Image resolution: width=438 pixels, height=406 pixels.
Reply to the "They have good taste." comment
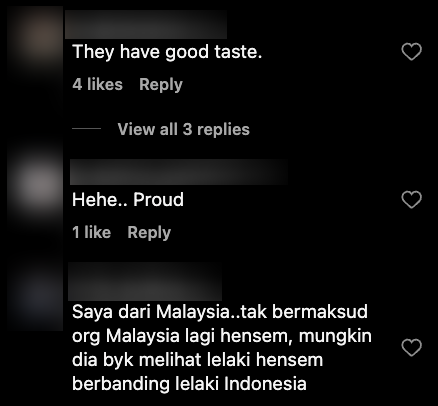[x=161, y=84]
